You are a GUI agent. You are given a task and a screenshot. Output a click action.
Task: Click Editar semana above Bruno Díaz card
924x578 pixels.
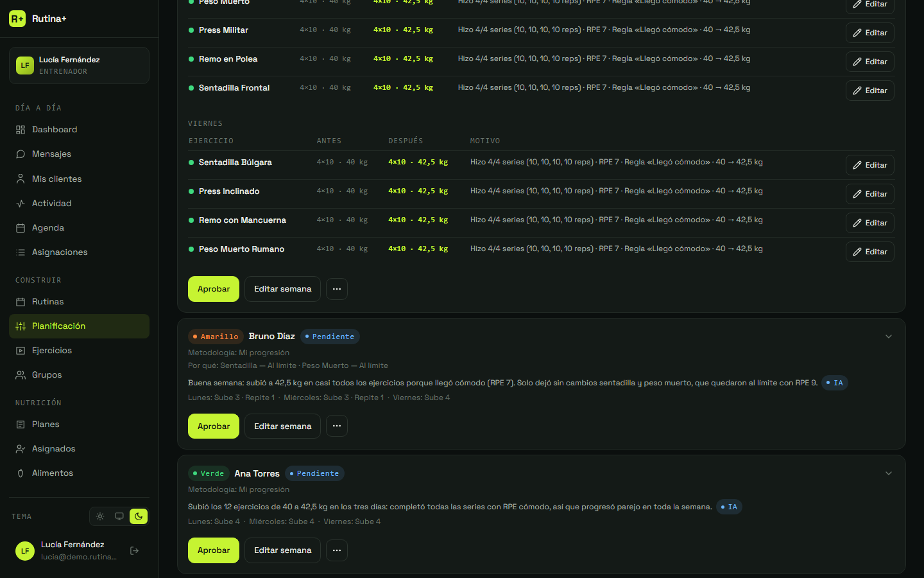282,289
